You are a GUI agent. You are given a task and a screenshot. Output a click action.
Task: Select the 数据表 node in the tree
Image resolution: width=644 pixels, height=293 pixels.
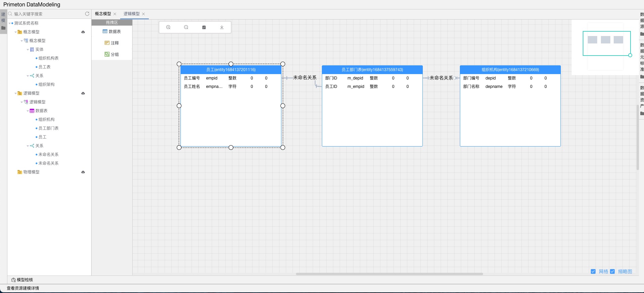click(x=41, y=111)
